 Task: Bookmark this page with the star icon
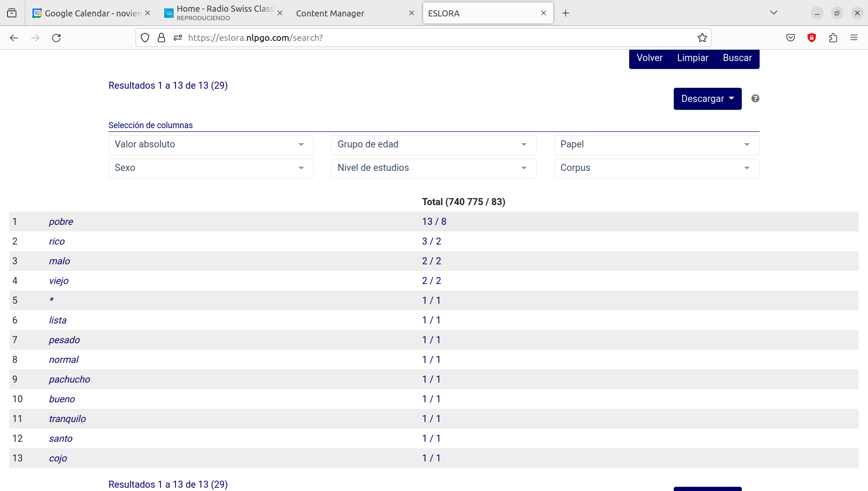[702, 38]
